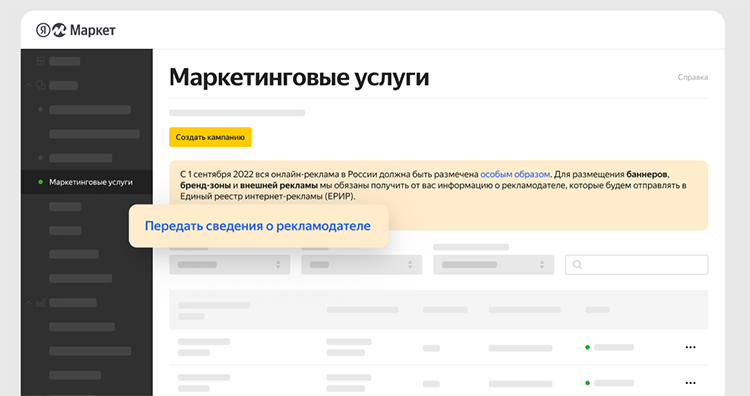Open the three-dots menu of second table row
This screenshot has height=396, width=750.
click(690, 383)
